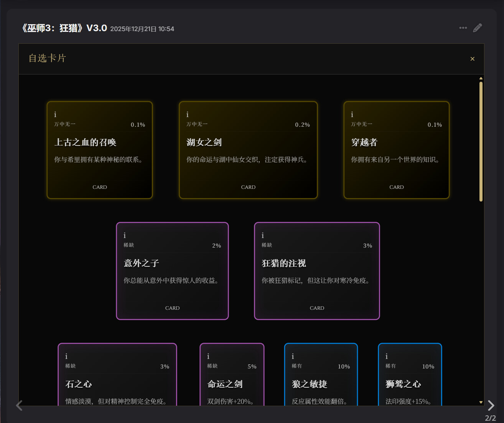The width and height of the screenshot is (504, 423).
Task: Click the 《巫师3：狂猎》V3.0 title
Action: tap(64, 28)
